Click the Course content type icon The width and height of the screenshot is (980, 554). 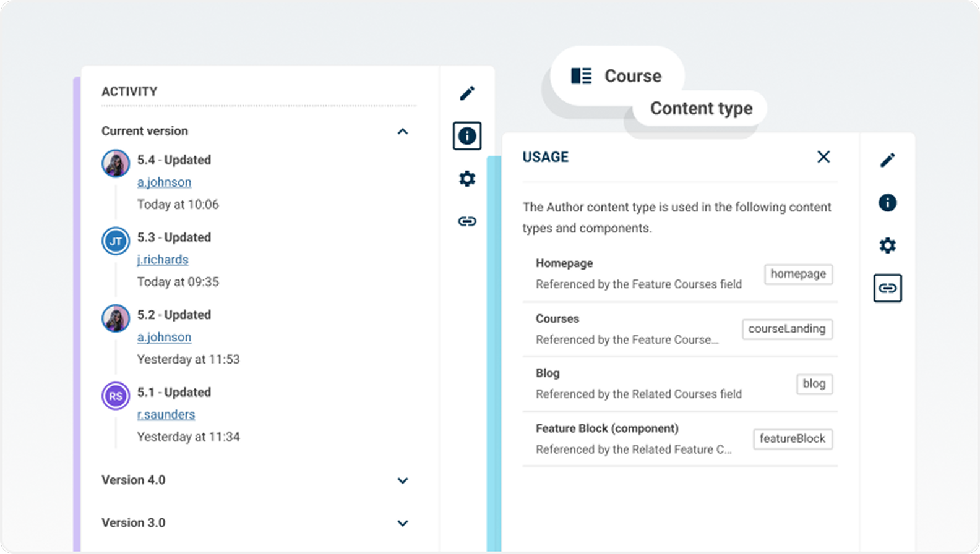click(x=581, y=76)
